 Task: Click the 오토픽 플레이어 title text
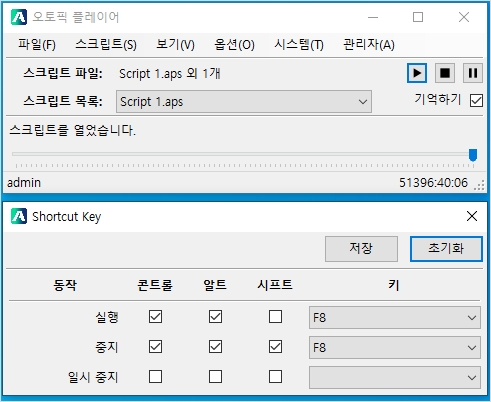[x=75, y=17]
